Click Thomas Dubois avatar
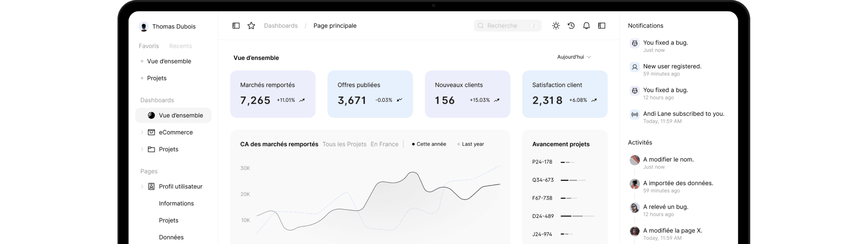Screen dimensions: 868x244 (x=143, y=27)
